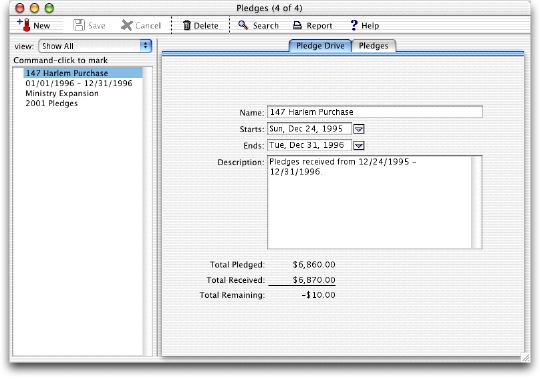Click the Report printer icon
The width and height of the screenshot is (540, 379).
coord(297,25)
